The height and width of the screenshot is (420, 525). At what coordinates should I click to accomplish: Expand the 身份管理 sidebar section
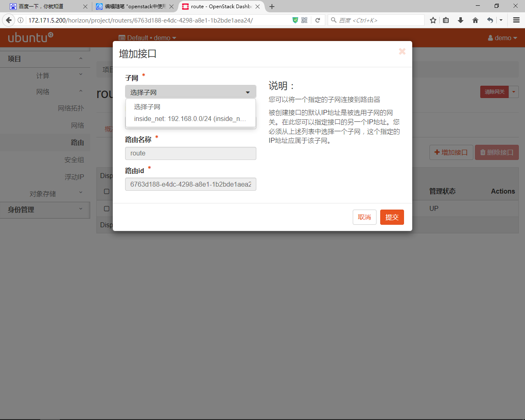point(45,210)
